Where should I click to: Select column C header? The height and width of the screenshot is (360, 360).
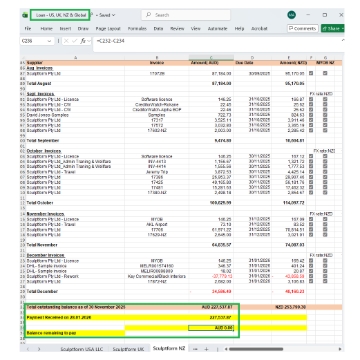(211, 58)
